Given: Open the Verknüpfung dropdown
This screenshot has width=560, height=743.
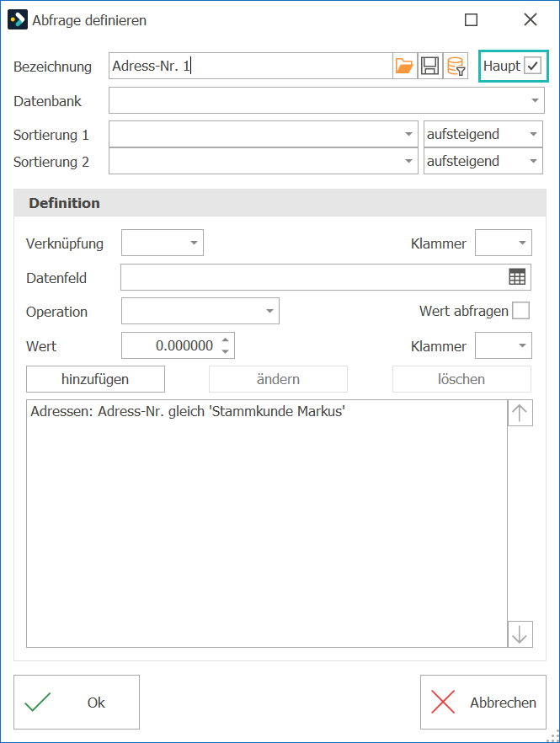Looking at the screenshot, I should pyautogui.click(x=163, y=243).
